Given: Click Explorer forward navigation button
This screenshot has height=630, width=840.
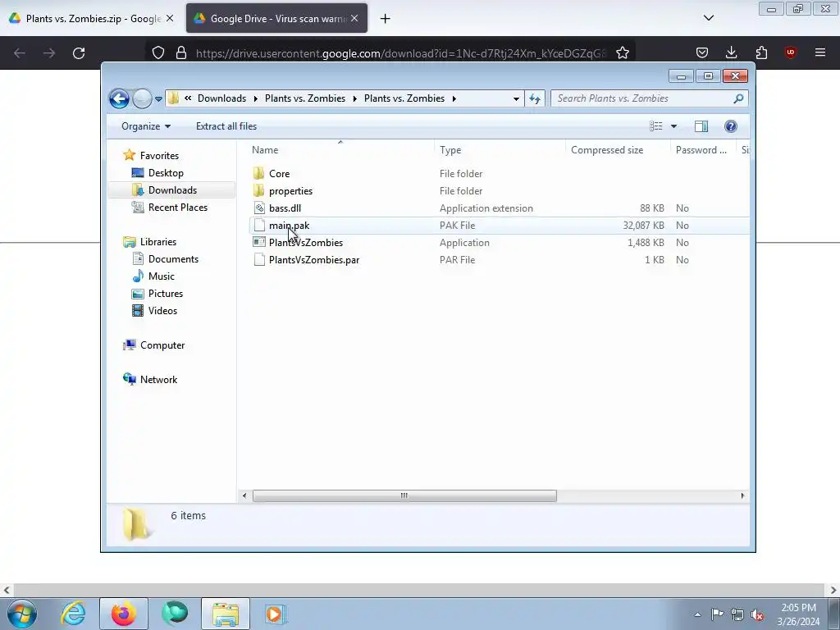Looking at the screenshot, I should click(142, 98).
